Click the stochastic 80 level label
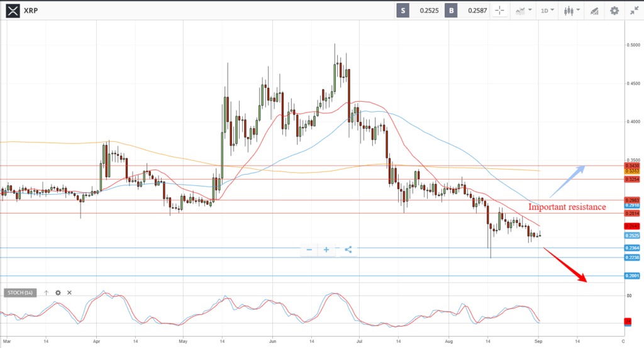 click(x=629, y=295)
